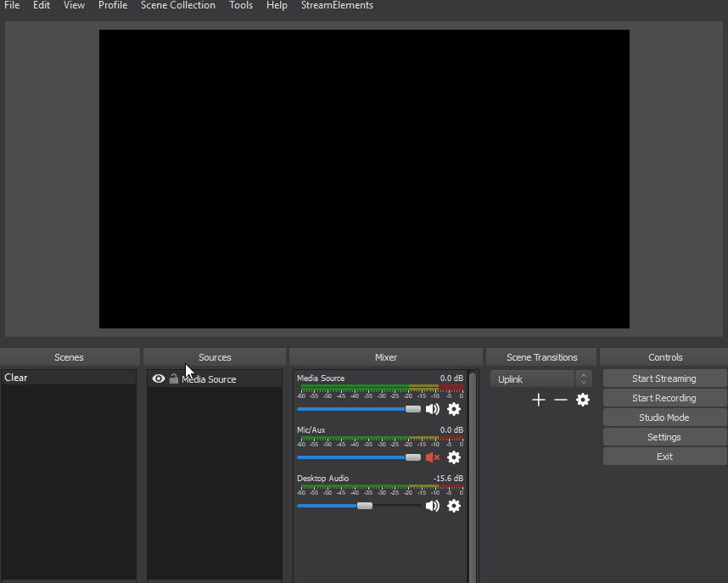Open Mic/Aux mixer gear settings

(x=454, y=457)
